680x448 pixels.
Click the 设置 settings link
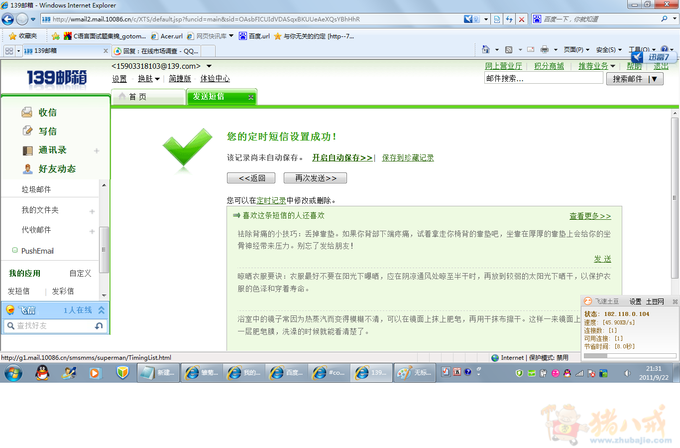click(119, 78)
